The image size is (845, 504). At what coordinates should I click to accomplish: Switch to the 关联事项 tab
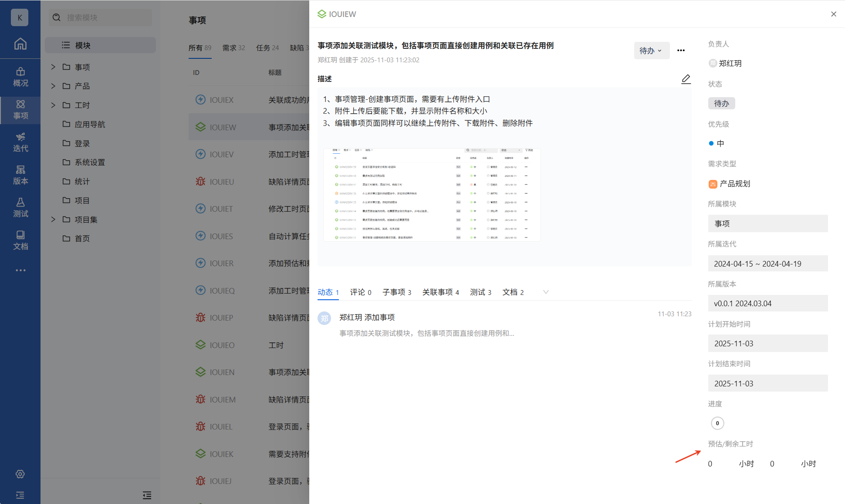pyautogui.click(x=440, y=292)
